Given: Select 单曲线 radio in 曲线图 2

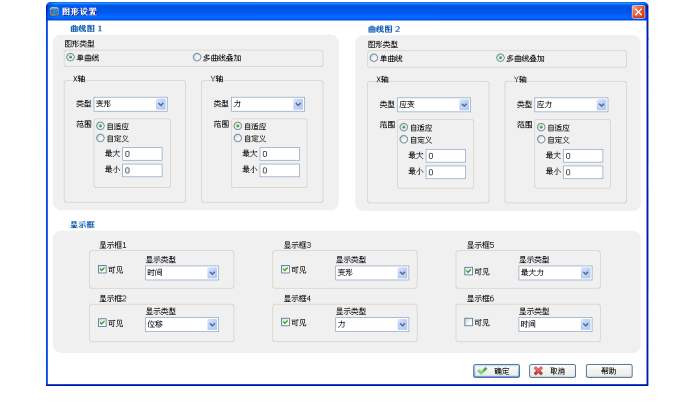Looking at the screenshot, I should click(x=373, y=58).
